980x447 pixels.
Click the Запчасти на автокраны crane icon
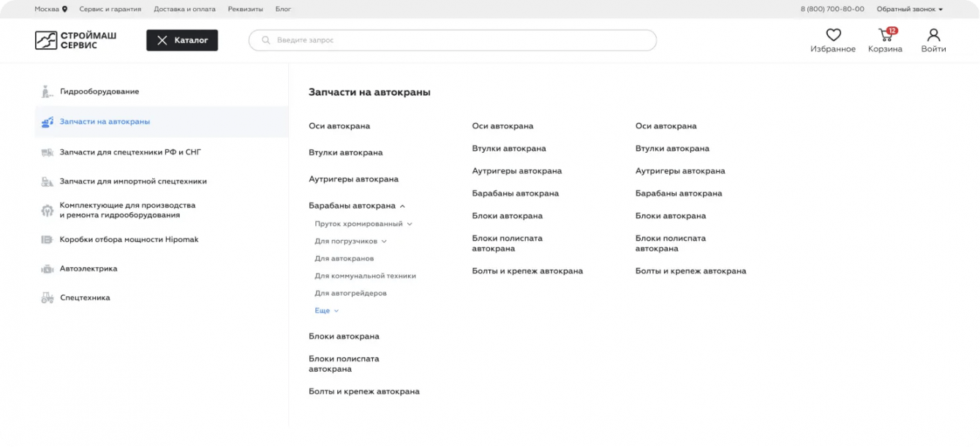click(x=47, y=122)
